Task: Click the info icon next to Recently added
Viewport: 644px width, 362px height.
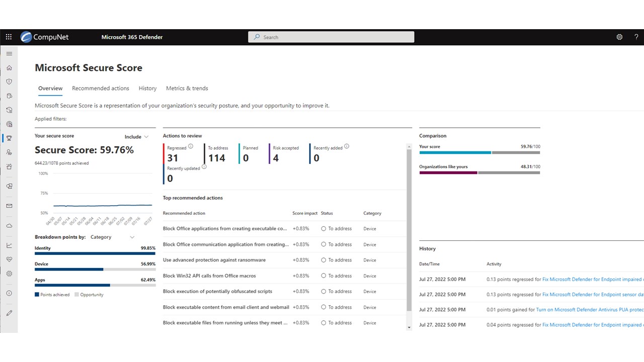Action: 347,146
